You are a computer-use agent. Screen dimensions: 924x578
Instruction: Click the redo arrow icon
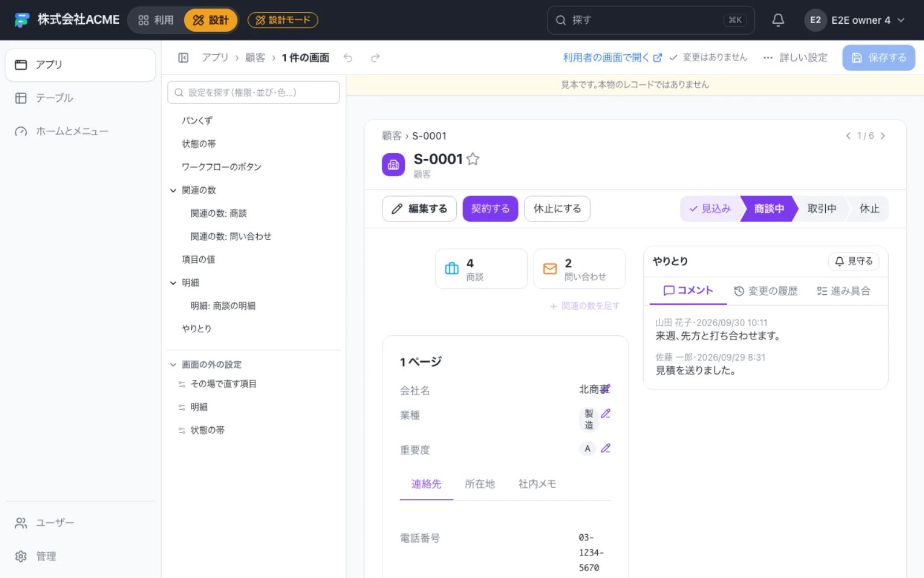[375, 58]
